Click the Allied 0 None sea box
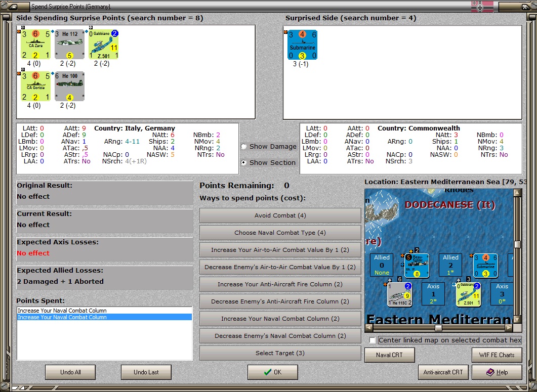 tap(382, 265)
